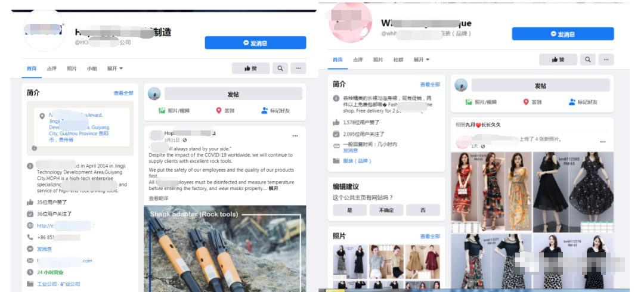Click the search icon on the left page
Viewport: 644px width, 292px height.
tap(280, 68)
